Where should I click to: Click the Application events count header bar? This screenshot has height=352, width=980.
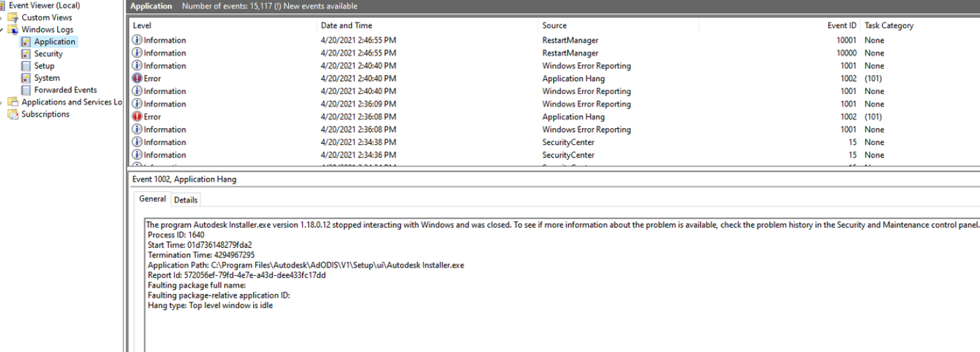tap(554, 6)
